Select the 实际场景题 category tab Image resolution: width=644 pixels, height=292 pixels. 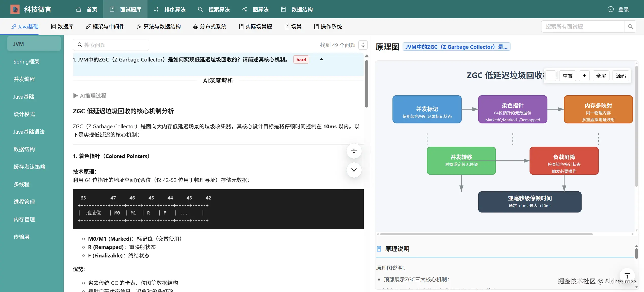point(255,26)
